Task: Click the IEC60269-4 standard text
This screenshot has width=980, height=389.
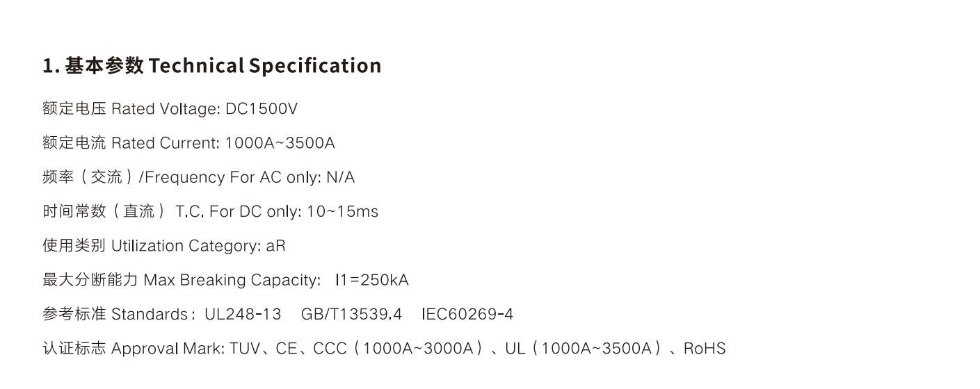Action: [x=467, y=314]
